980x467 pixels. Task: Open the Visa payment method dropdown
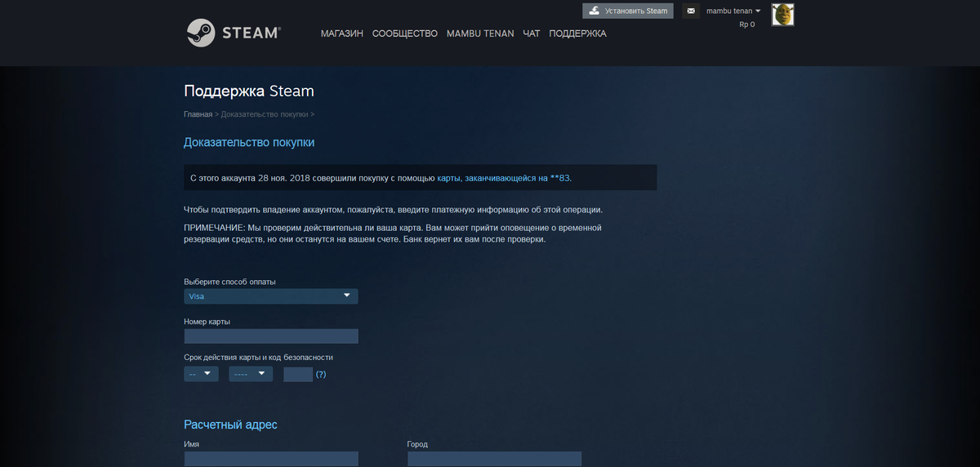[271, 296]
